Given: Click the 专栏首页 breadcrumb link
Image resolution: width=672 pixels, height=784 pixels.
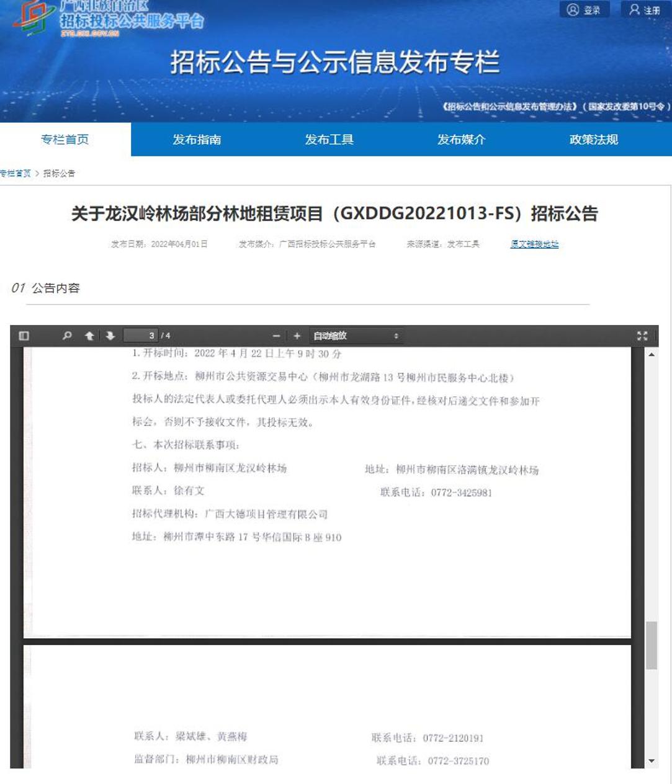Looking at the screenshot, I should tap(16, 174).
